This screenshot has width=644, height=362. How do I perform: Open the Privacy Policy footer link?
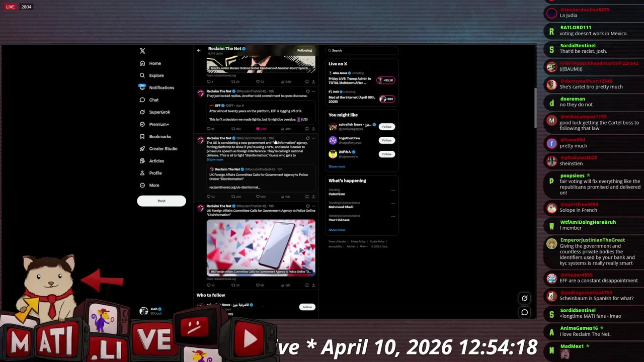[358, 242]
